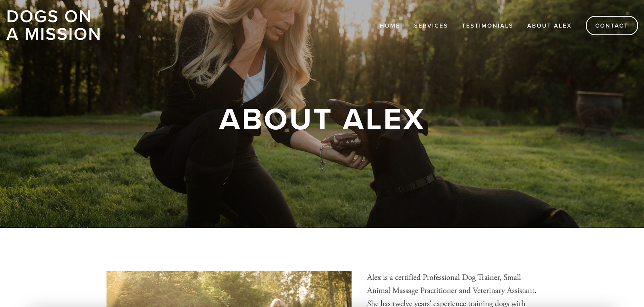Select About Alex in top navigation
This screenshot has width=644, height=307.
[x=549, y=26]
